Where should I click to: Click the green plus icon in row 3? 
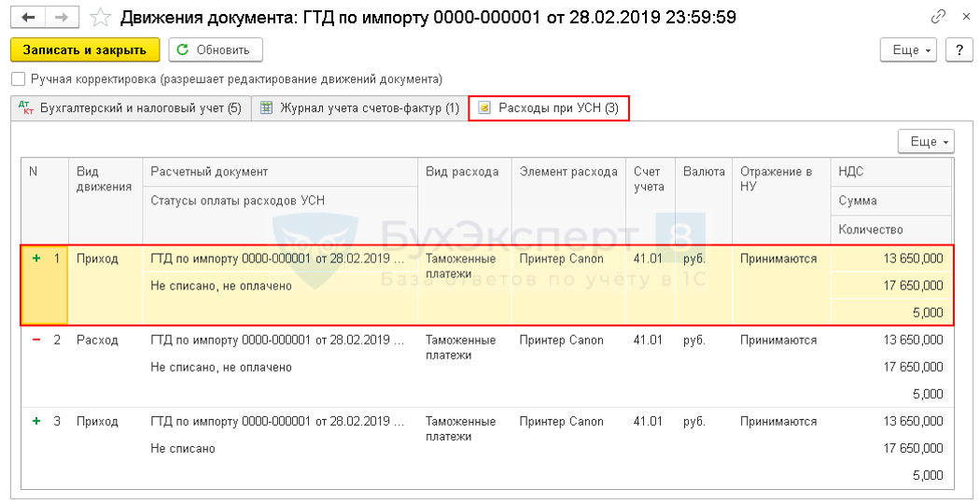36,421
